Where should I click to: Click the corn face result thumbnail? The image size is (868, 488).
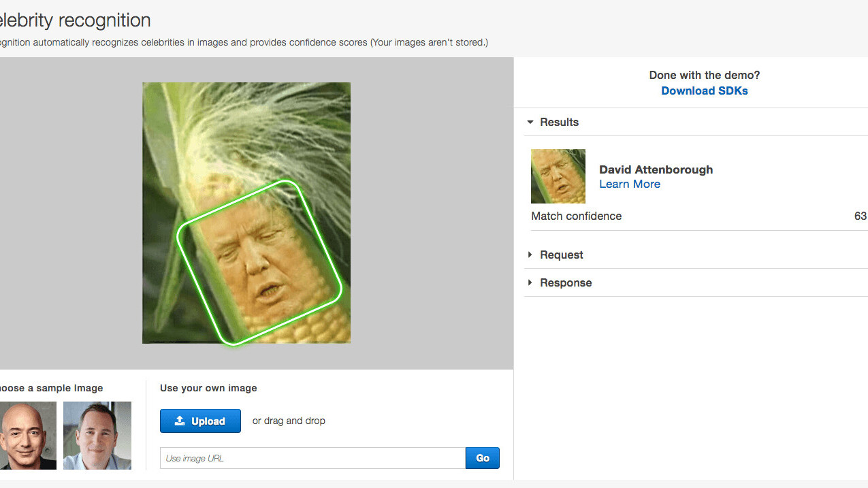558,176
